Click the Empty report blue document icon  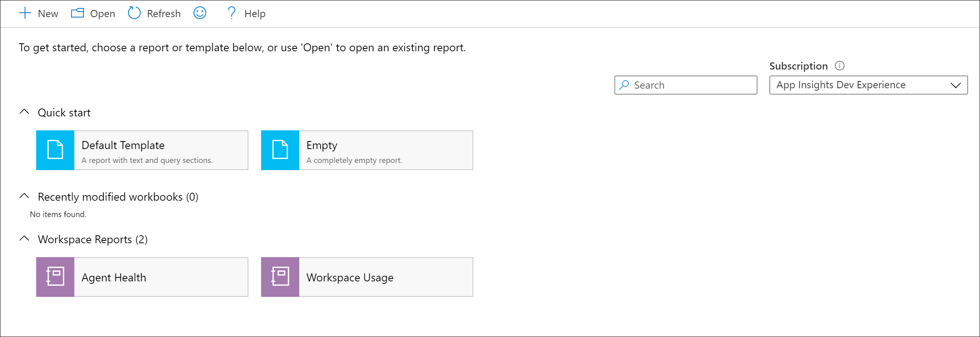(280, 150)
